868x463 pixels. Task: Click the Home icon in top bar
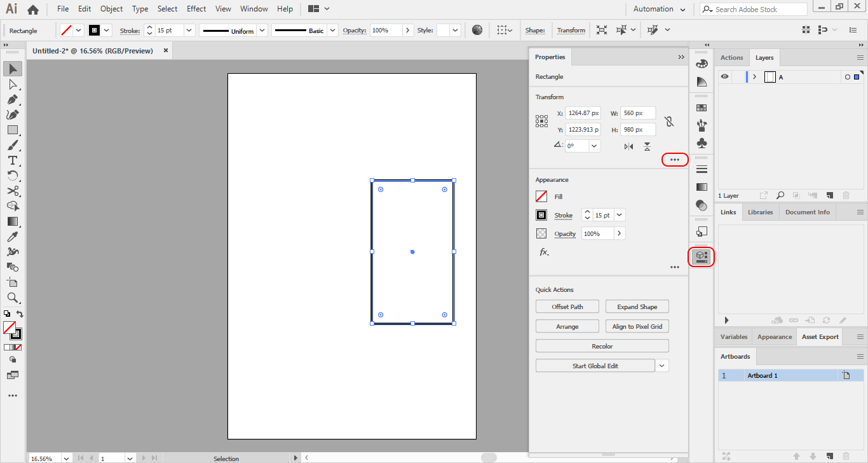(33, 10)
